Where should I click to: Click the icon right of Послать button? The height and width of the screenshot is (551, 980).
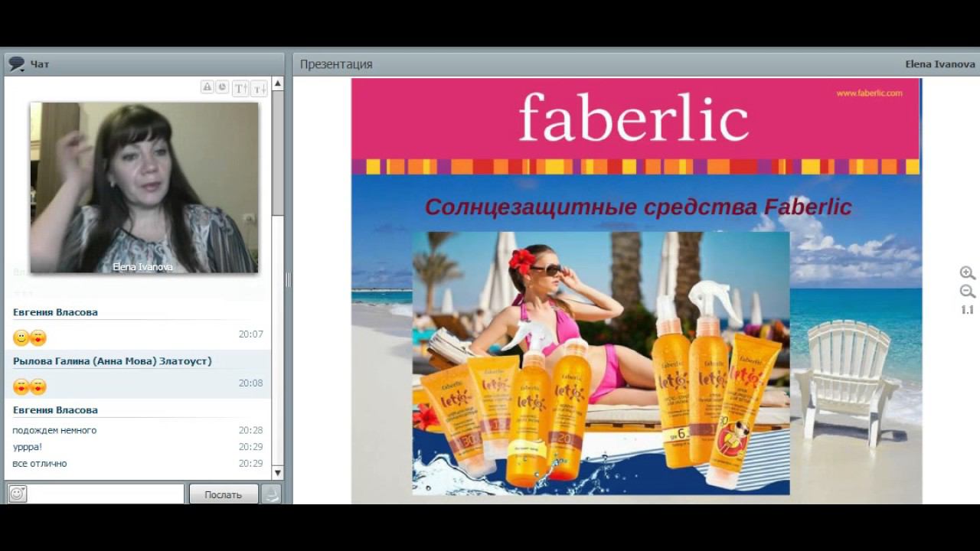pos(271,494)
